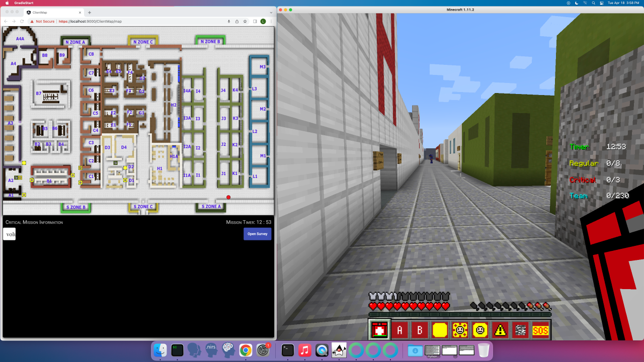Viewport: 644px width, 362px height.
Task: Switch to the ClientMap tab
Action: point(54,12)
